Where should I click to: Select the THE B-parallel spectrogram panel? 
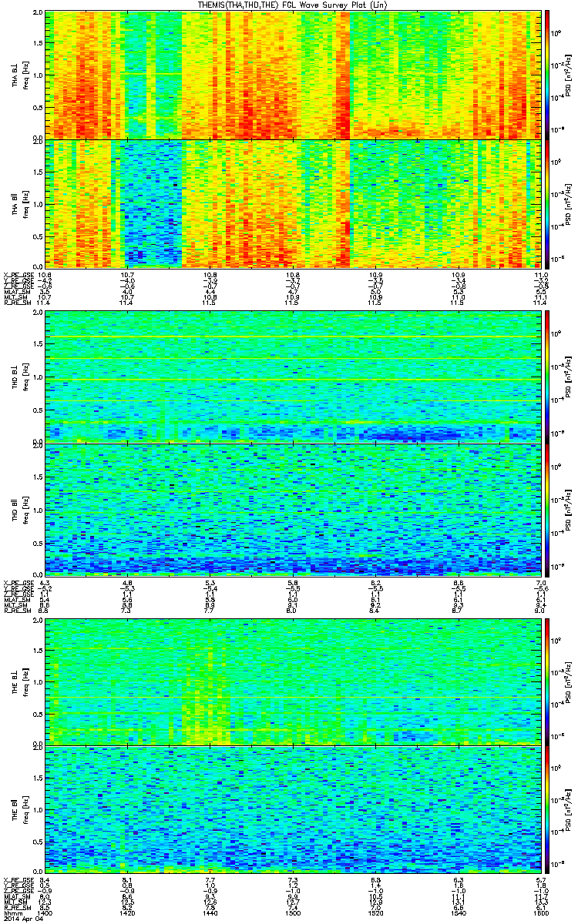click(293, 811)
